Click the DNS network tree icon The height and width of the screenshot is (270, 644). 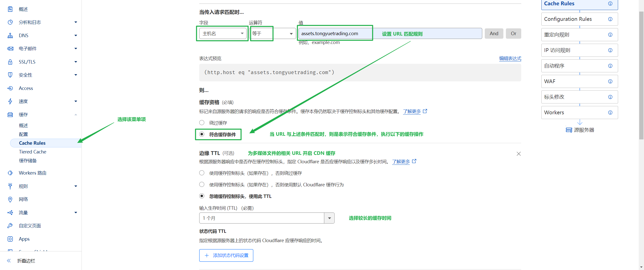pos(10,35)
